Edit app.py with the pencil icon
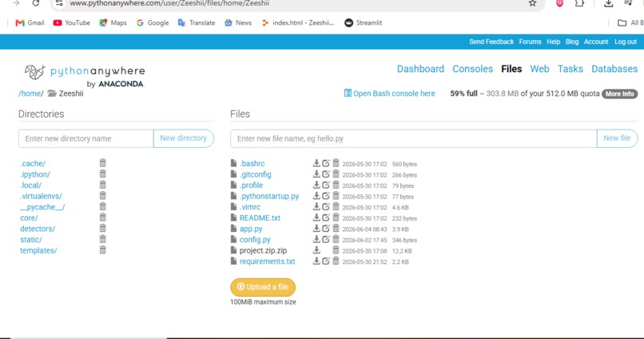Image resolution: width=644 pixels, height=339 pixels. pos(326,229)
